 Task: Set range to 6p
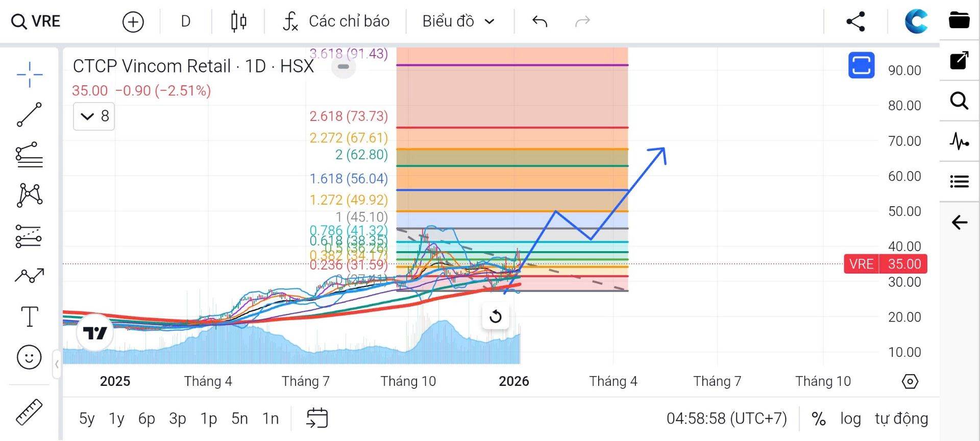click(146, 419)
